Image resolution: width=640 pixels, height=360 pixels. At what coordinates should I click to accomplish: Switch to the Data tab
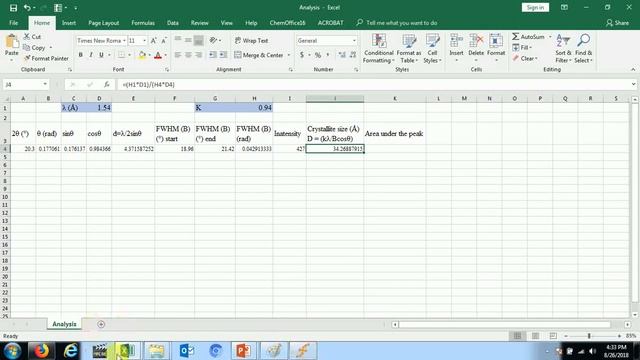tap(173, 23)
